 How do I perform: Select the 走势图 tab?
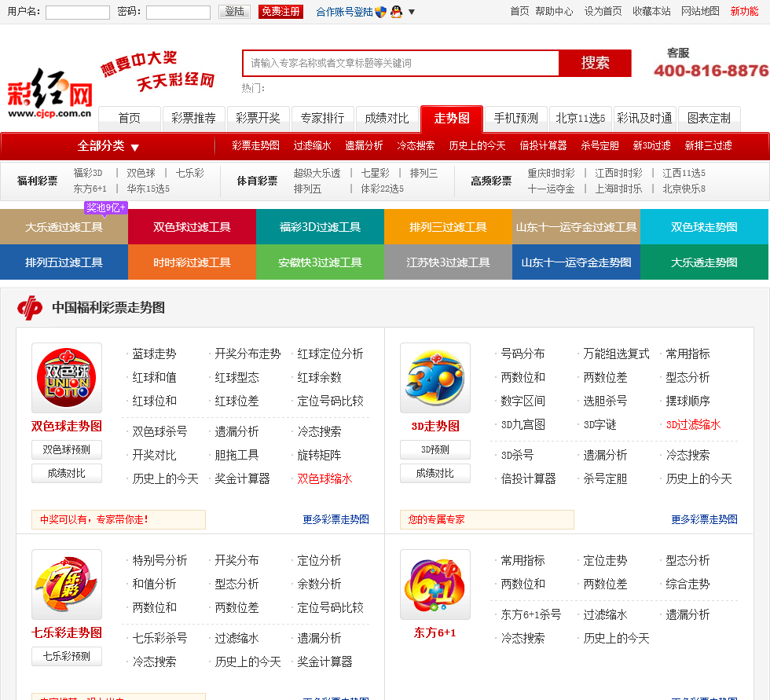click(452, 119)
